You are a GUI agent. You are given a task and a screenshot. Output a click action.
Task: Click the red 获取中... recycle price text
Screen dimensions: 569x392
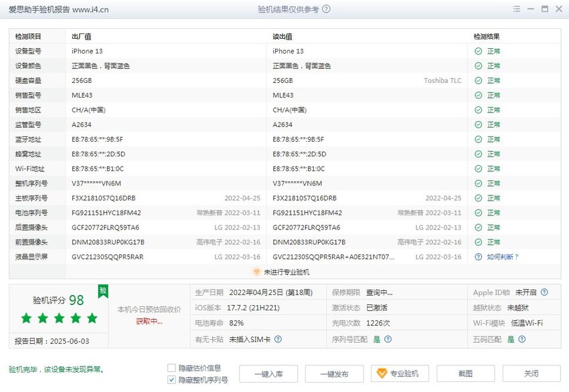(149, 321)
